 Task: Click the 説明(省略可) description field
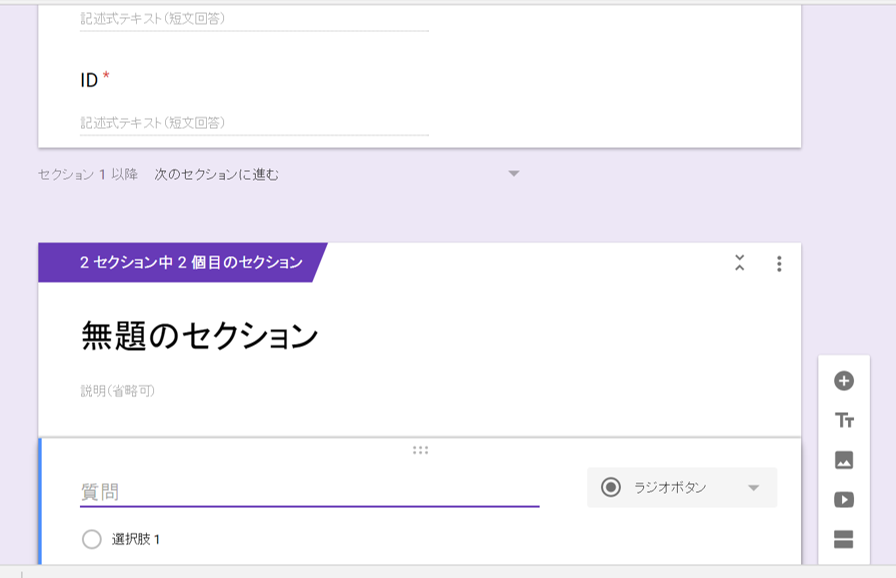tap(118, 391)
